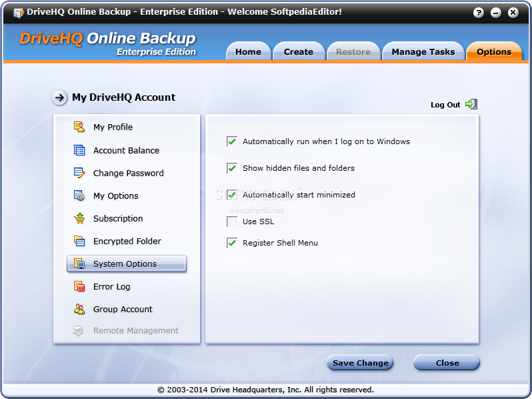This screenshot has width=532, height=399.
Task: Click the help question mark button
Action: pos(479,13)
